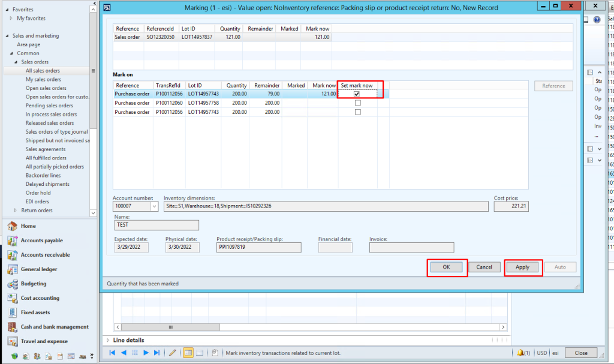
Task: Click the clipboard paste icon in the status bar
Action: click(215, 353)
